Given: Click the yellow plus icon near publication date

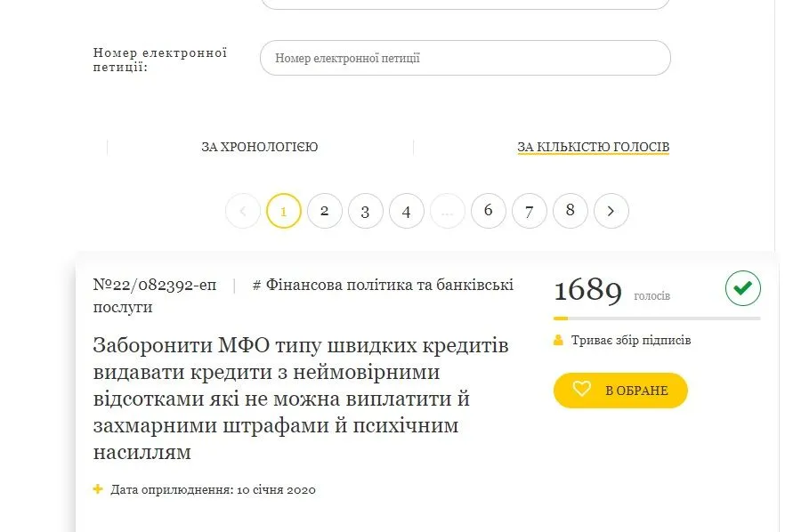Looking at the screenshot, I should pyautogui.click(x=98, y=489).
